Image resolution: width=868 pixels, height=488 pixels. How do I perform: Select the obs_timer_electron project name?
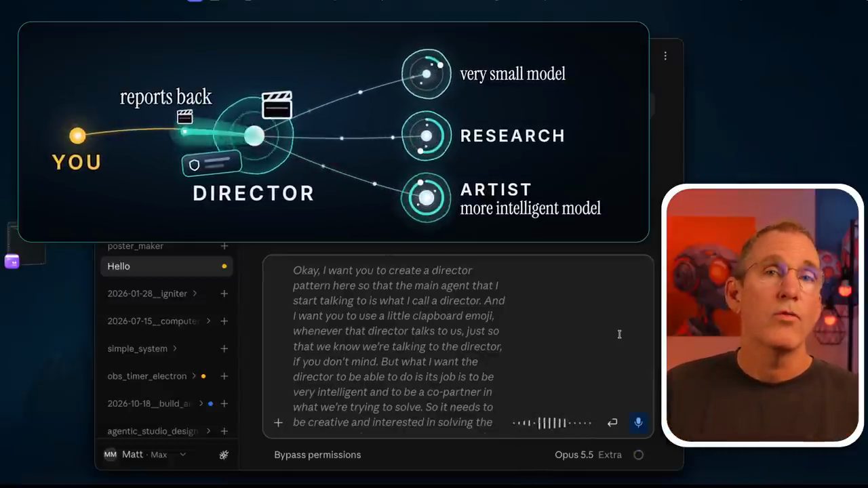click(x=147, y=376)
